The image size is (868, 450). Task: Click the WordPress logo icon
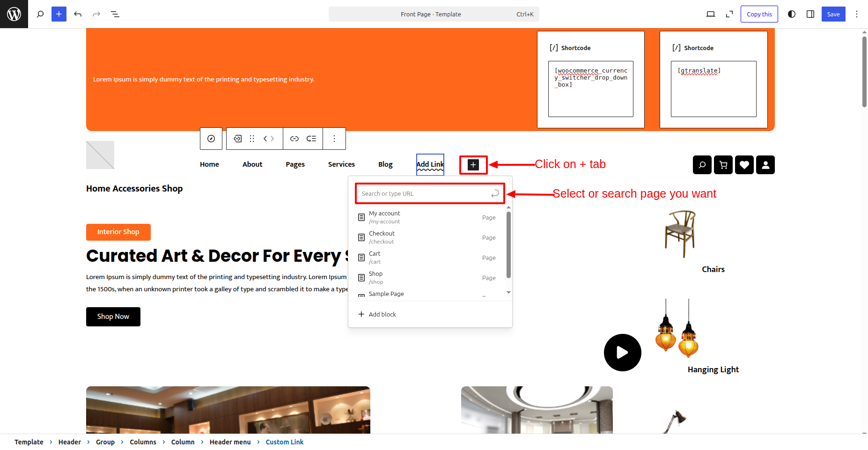tap(14, 14)
